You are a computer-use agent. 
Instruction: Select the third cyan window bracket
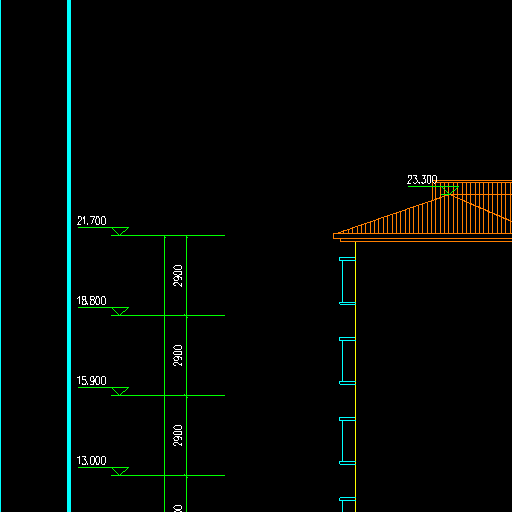coord(347,441)
